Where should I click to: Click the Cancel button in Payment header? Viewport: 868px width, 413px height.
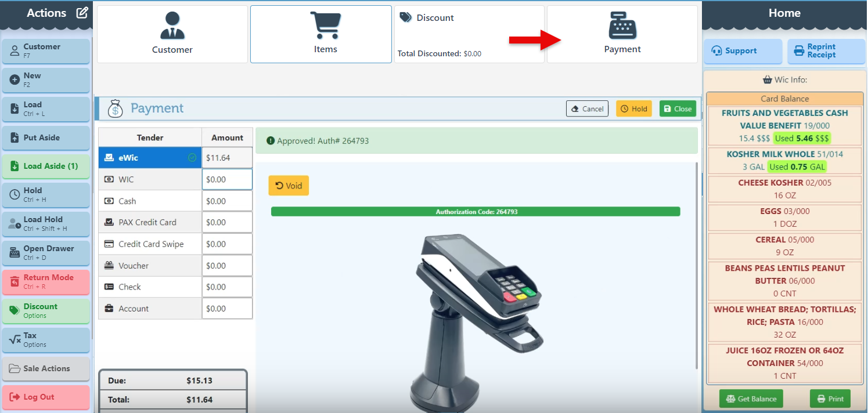pos(587,108)
